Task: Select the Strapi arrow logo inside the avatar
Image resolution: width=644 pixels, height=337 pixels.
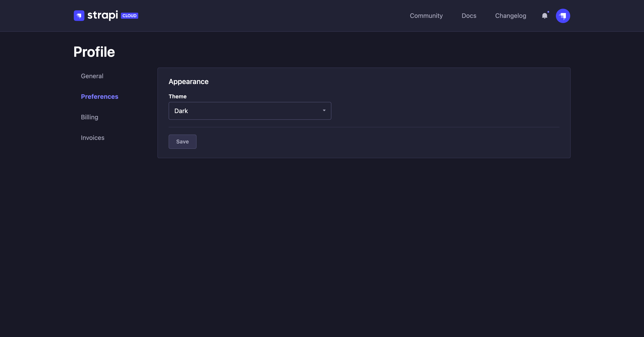Action: point(563,16)
